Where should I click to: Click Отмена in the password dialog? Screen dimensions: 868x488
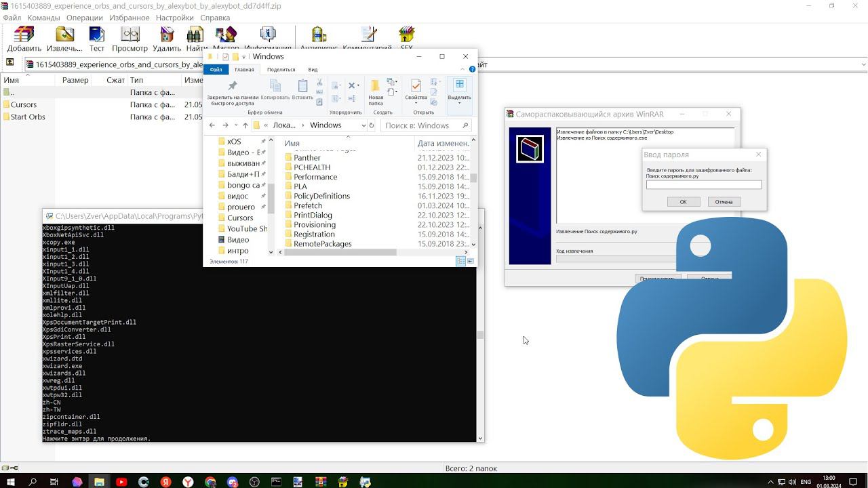724,201
